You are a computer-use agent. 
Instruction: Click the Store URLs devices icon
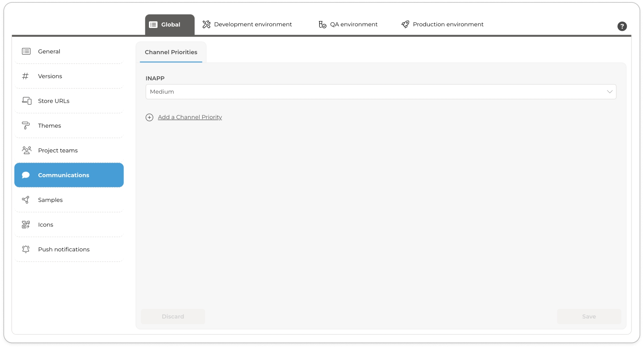pyautogui.click(x=27, y=101)
